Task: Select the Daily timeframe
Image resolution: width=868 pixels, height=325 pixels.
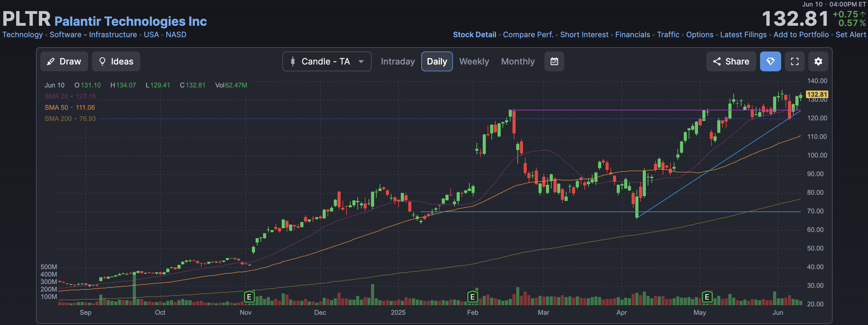Action: pyautogui.click(x=437, y=61)
